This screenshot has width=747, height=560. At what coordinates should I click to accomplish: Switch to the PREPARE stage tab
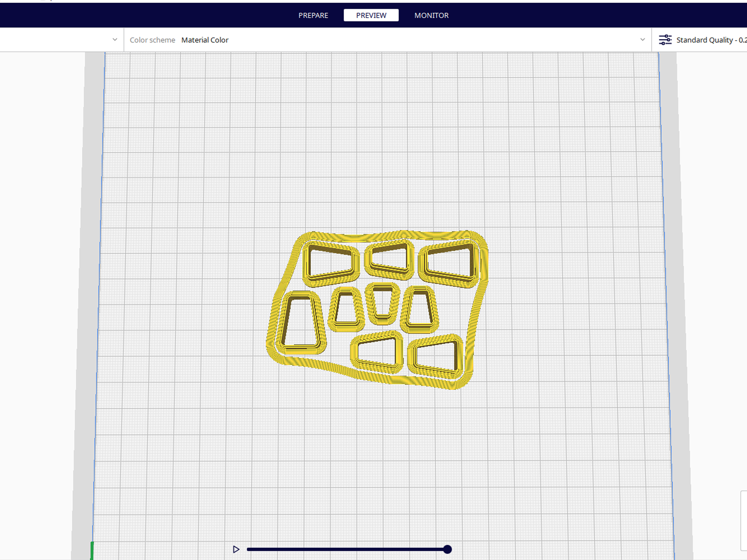[x=313, y=15]
